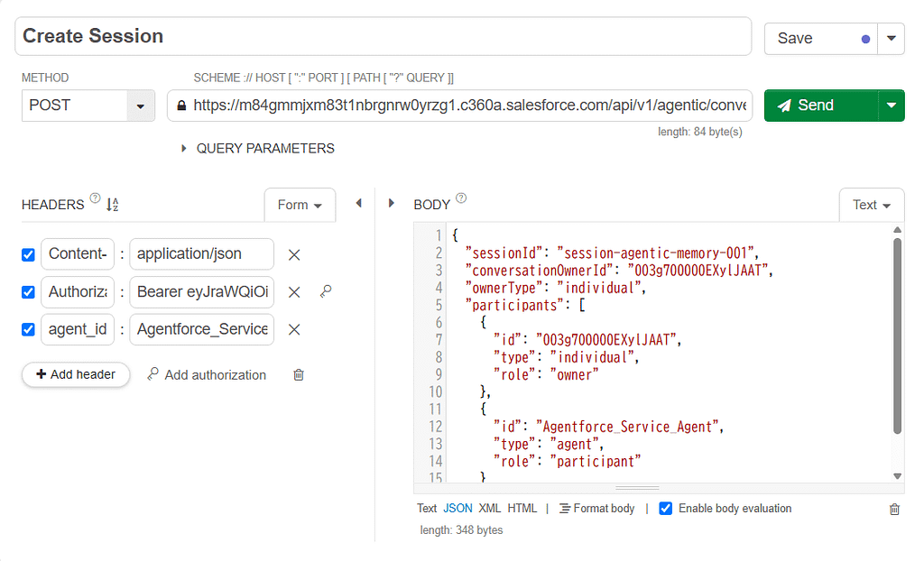Open the body Text type dropdown
The width and height of the screenshot is (924, 561).
(x=872, y=205)
